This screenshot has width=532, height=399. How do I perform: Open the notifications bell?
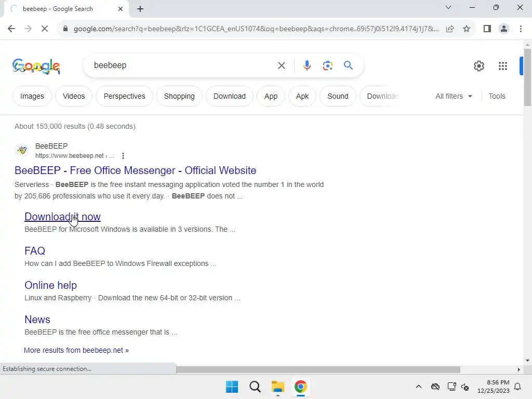(518, 387)
